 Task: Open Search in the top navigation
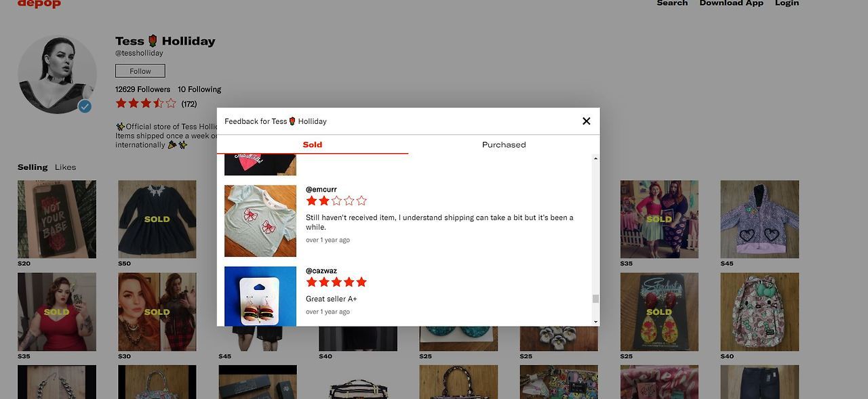pos(672,3)
